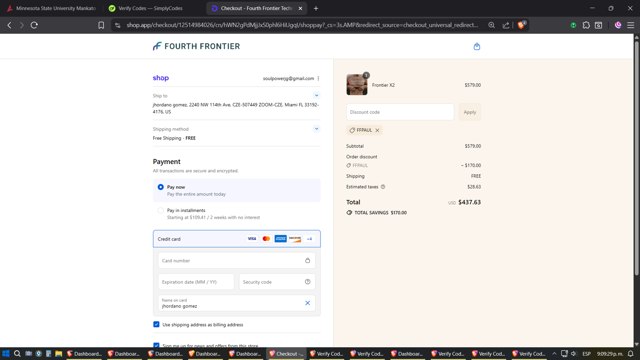Select the Credit card payment method
This screenshot has height=360, width=640.
237,239
